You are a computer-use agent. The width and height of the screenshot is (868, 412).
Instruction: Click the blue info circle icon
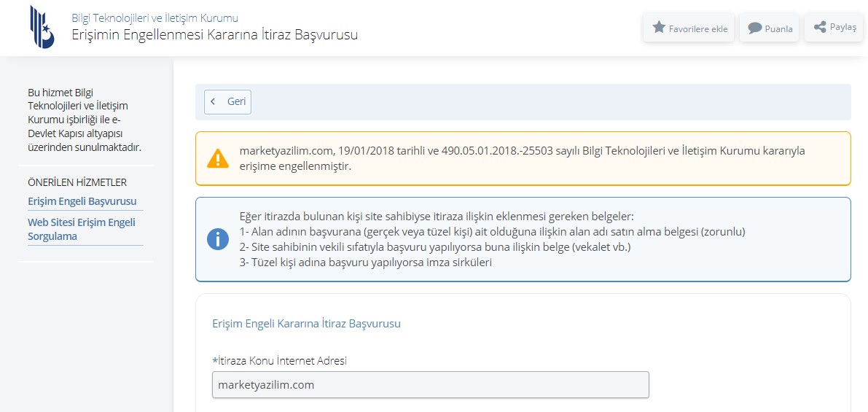(218, 239)
